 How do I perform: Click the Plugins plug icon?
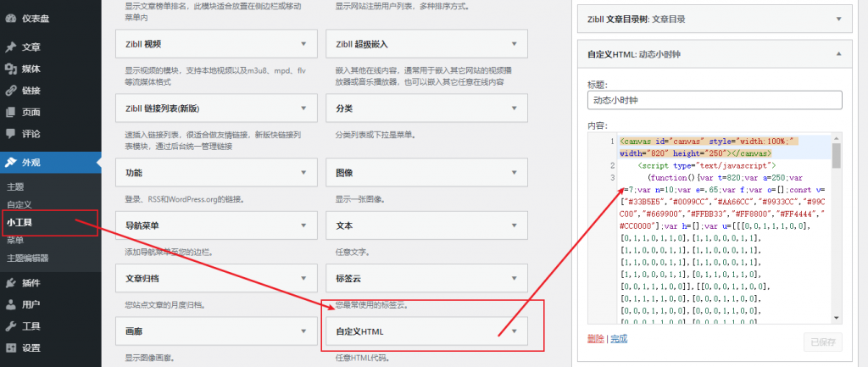coord(10,282)
